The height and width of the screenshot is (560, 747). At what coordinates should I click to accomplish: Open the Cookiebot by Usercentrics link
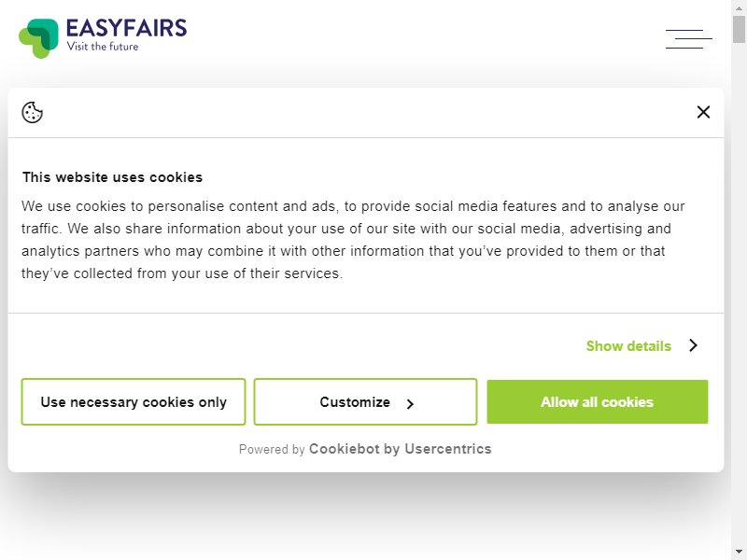point(401,449)
